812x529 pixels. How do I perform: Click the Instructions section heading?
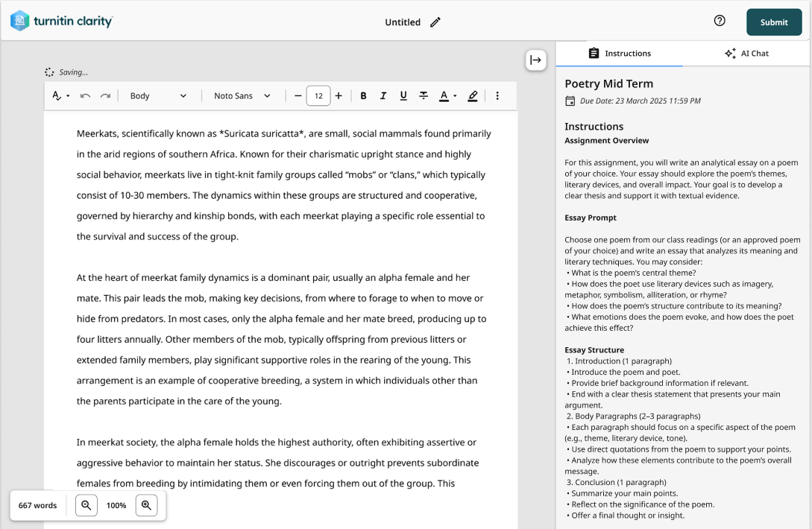[594, 127]
